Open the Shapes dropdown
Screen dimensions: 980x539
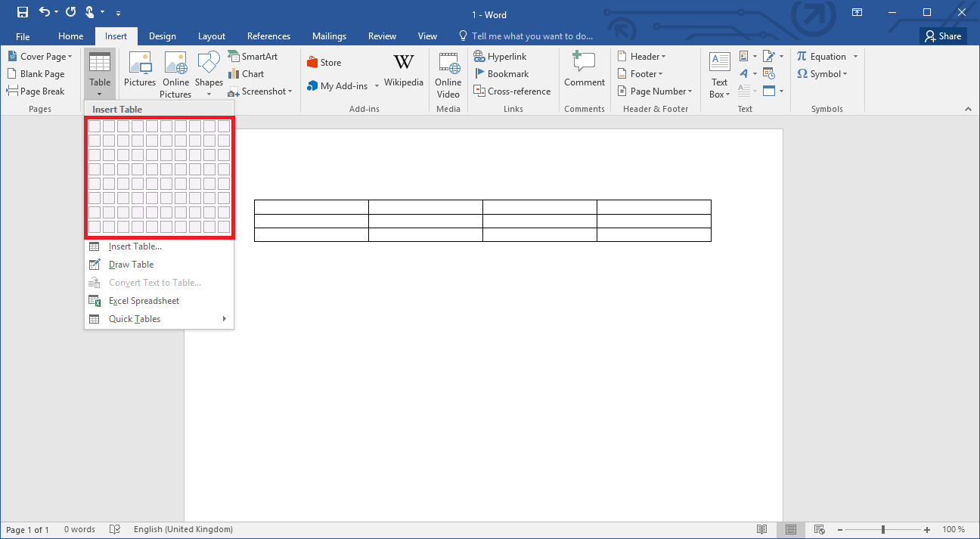208,72
